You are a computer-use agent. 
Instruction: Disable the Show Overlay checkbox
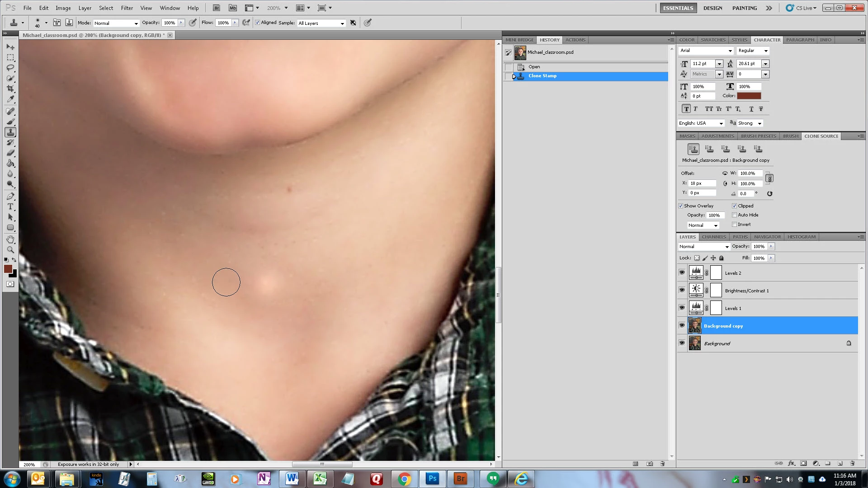[x=681, y=206]
